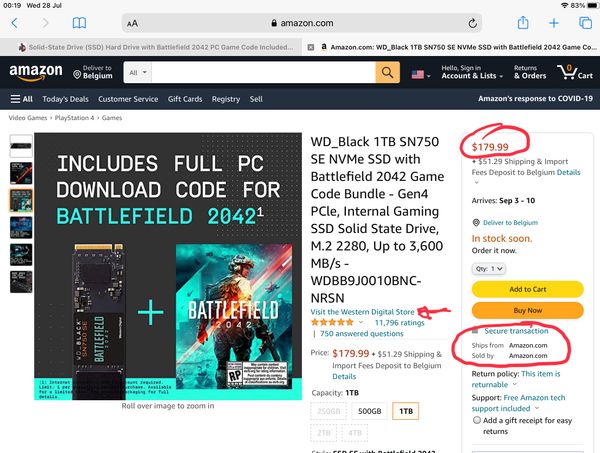Reload the amazon.com page
600x453 pixels.
pos(472,23)
